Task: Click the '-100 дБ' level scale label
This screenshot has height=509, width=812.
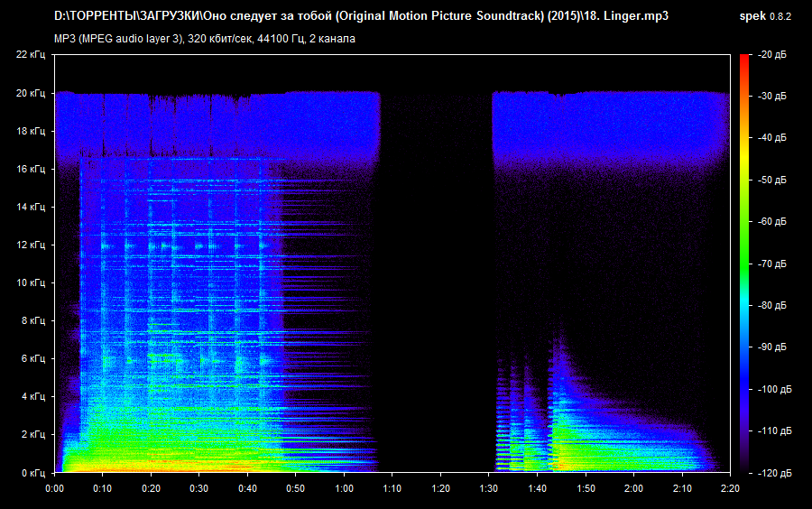Action: (x=774, y=389)
